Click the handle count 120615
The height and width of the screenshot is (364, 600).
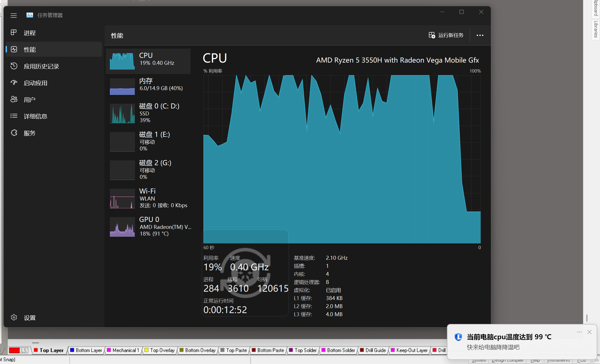coord(273,288)
